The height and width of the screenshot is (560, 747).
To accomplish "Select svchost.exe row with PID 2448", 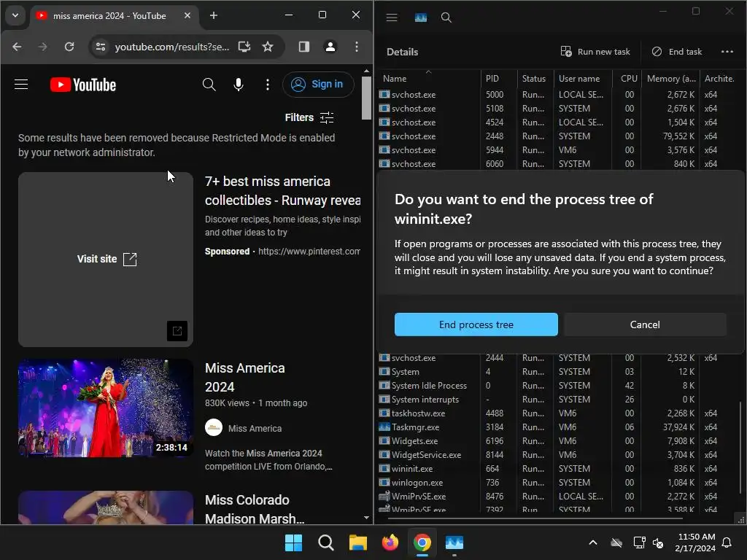I will (x=557, y=136).
